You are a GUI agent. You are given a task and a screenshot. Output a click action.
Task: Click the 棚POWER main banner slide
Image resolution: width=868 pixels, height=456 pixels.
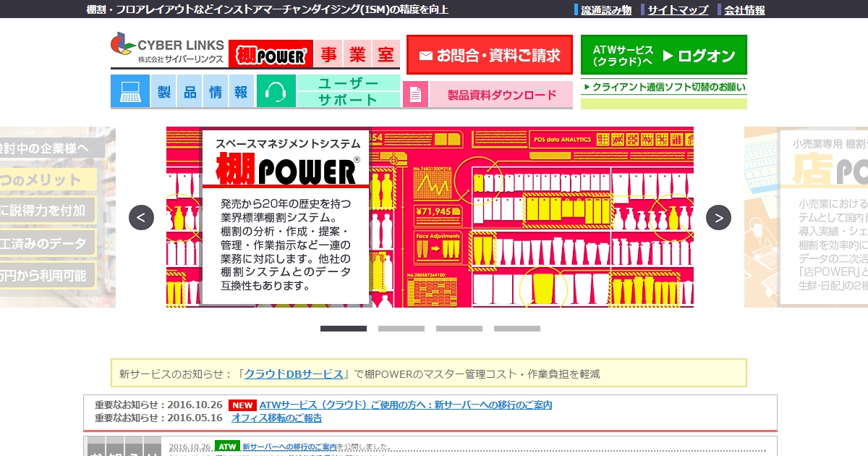(430, 217)
